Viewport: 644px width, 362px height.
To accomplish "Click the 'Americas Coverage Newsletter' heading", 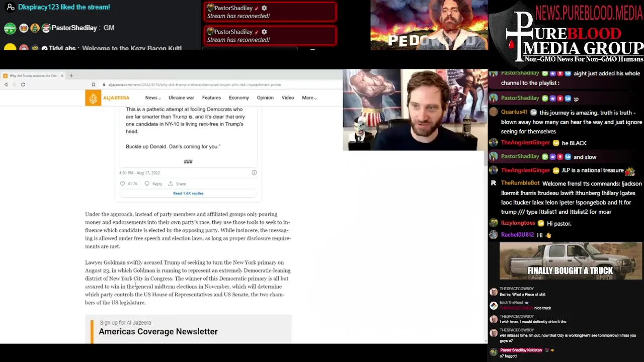I will coord(158,331).
